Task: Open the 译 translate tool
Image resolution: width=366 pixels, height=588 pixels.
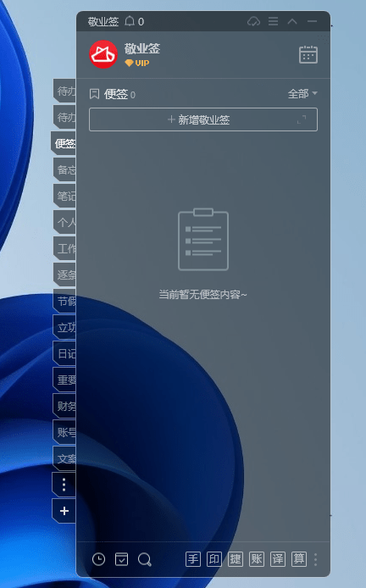Action: click(x=278, y=559)
